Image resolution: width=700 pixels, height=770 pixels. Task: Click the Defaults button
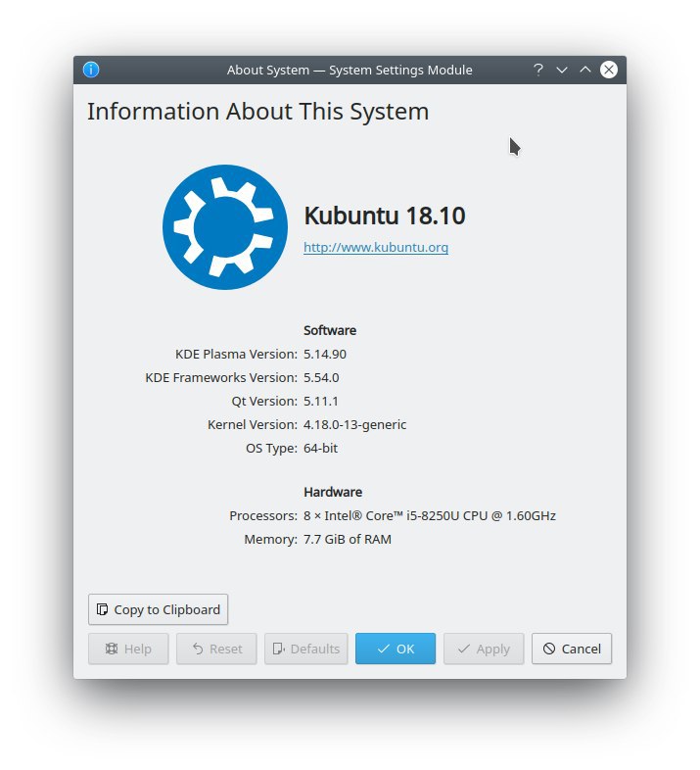[x=305, y=649]
